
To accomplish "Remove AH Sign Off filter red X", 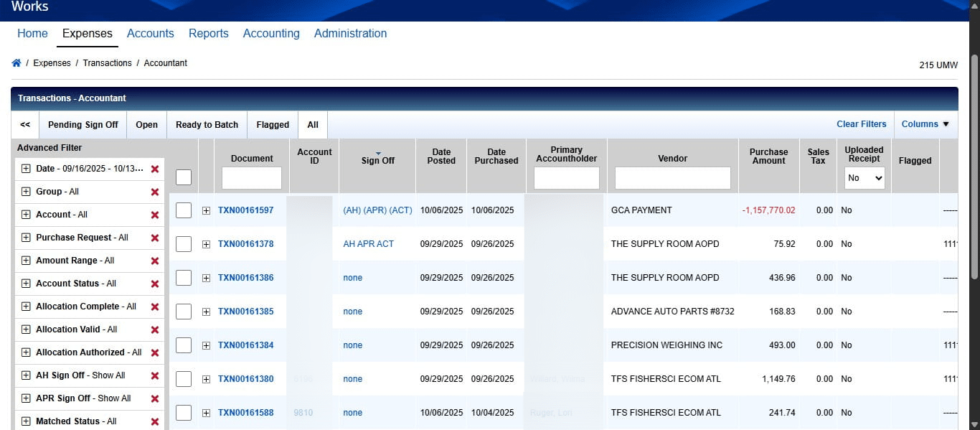I will pyautogui.click(x=154, y=375).
